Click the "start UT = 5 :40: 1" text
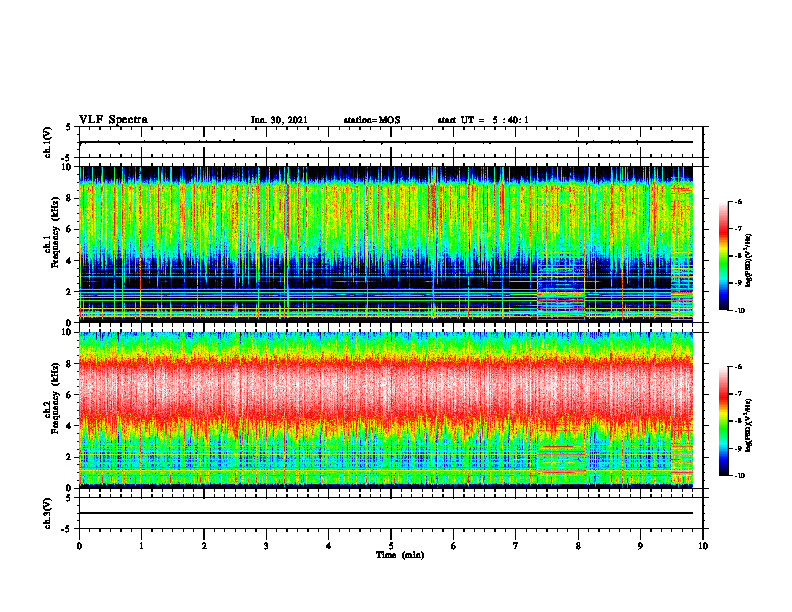The width and height of the screenshot is (792, 612). click(483, 120)
